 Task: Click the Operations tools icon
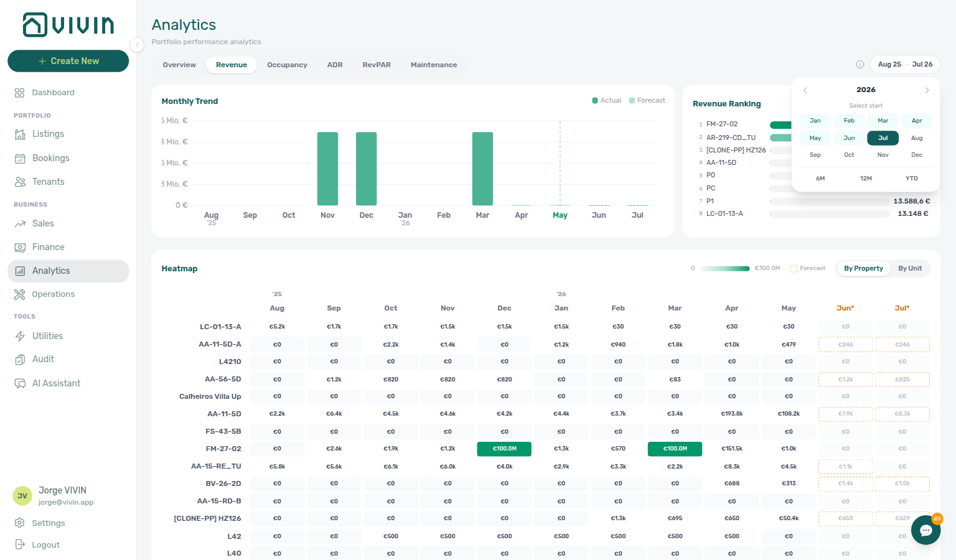pos(20,294)
